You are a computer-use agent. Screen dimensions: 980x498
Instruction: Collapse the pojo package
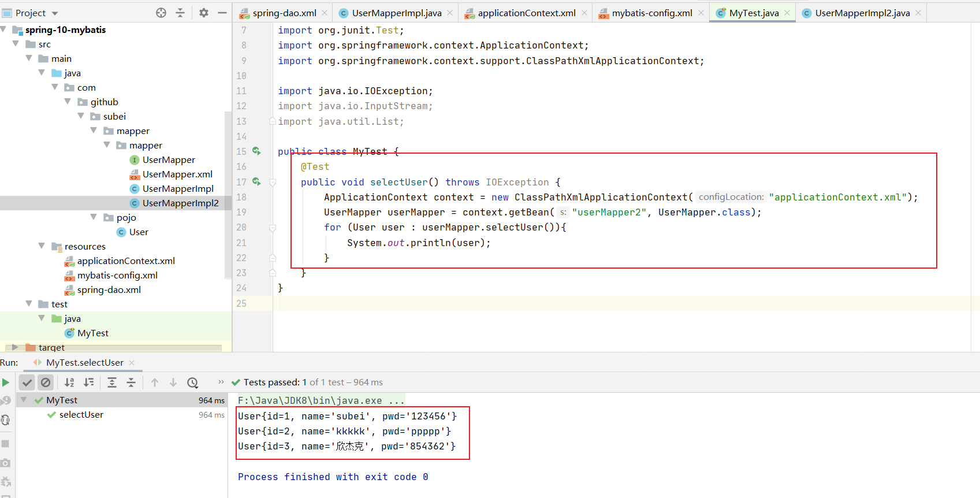click(x=94, y=217)
